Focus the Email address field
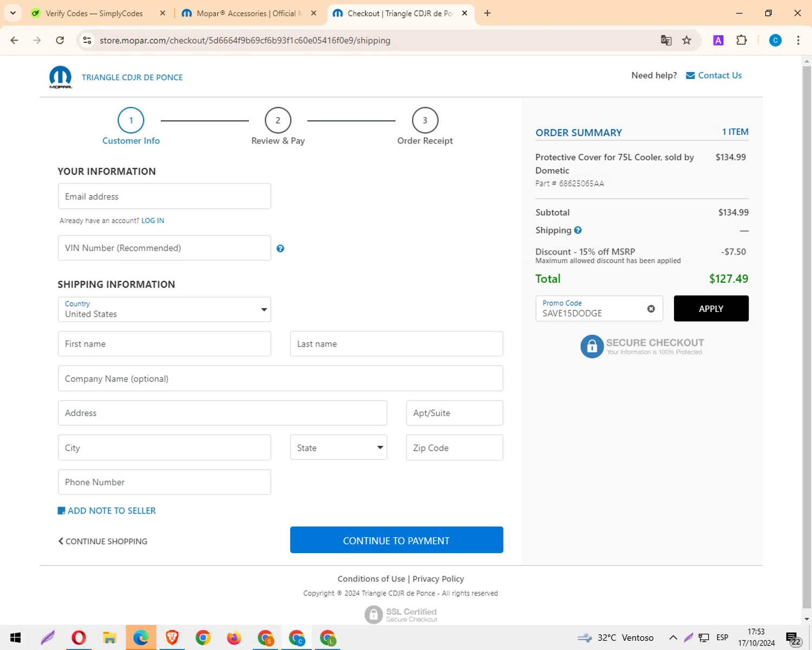The image size is (812, 650). (x=165, y=196)
